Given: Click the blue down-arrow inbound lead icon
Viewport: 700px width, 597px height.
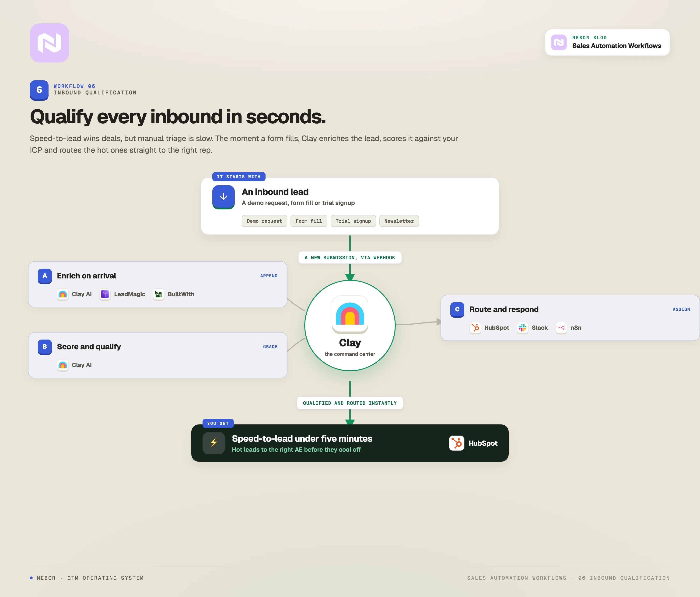Looking at the screenshot, I should coord(223,197).
